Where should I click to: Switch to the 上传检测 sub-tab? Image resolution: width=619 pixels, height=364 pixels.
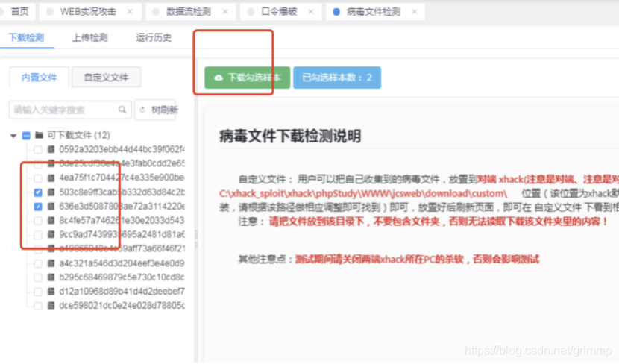click(x=90, y=37)
